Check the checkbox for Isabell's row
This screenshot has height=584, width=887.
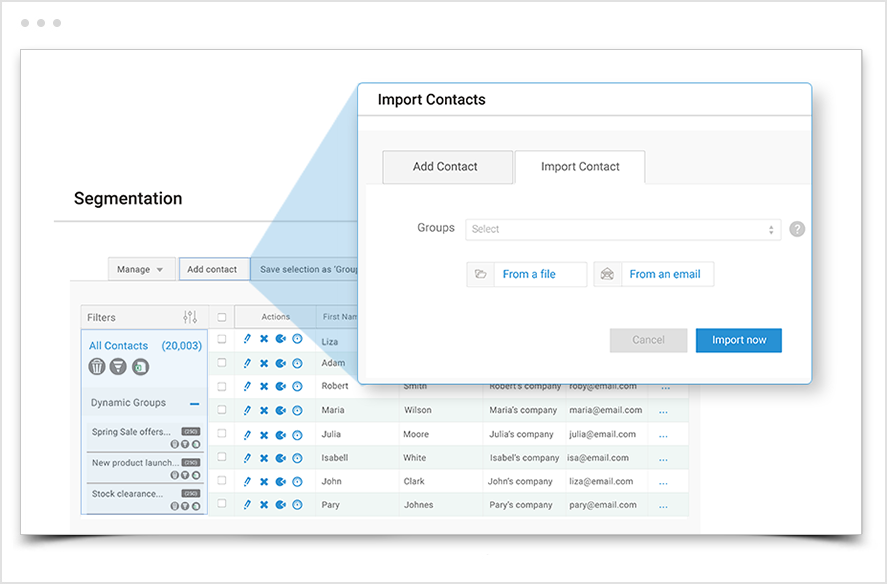coord(222,457)
